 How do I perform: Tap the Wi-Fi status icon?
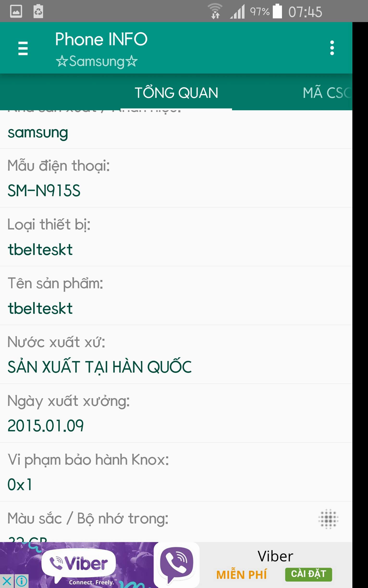[215, 11]
